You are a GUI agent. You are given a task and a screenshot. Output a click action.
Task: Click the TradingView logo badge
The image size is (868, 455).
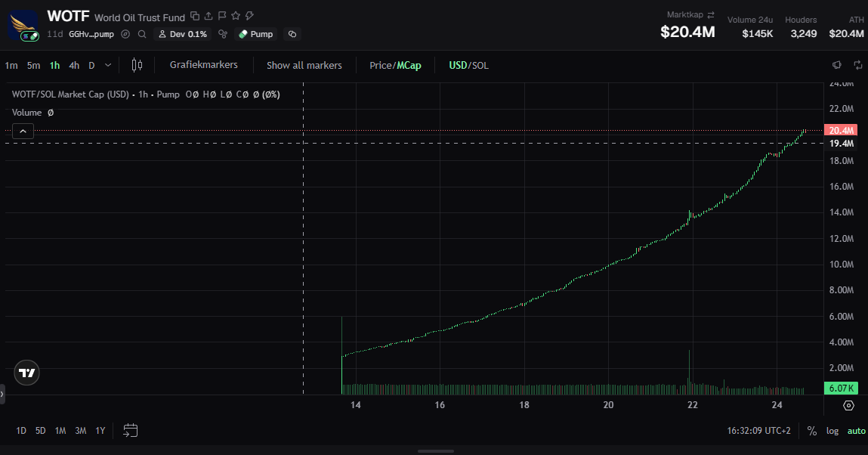[26, 373]
